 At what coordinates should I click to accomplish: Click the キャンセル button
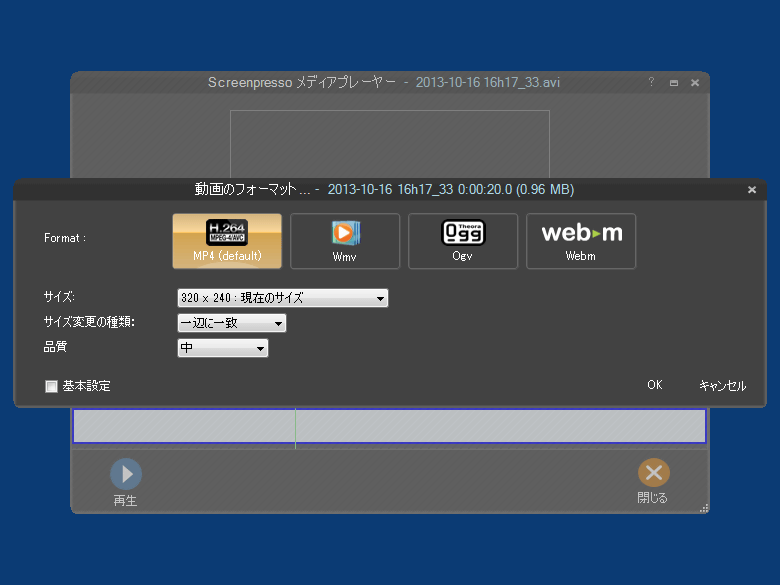(722, 386)
